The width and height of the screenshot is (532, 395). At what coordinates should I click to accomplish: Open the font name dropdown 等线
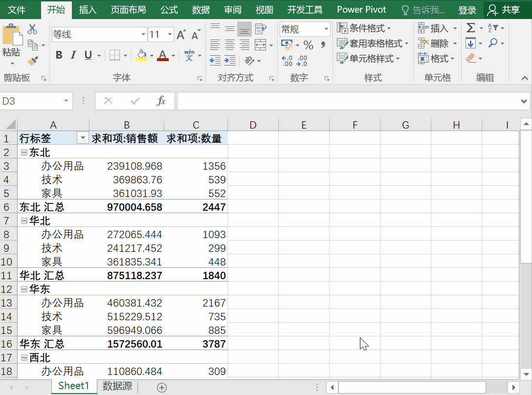[x=144, y=35]
